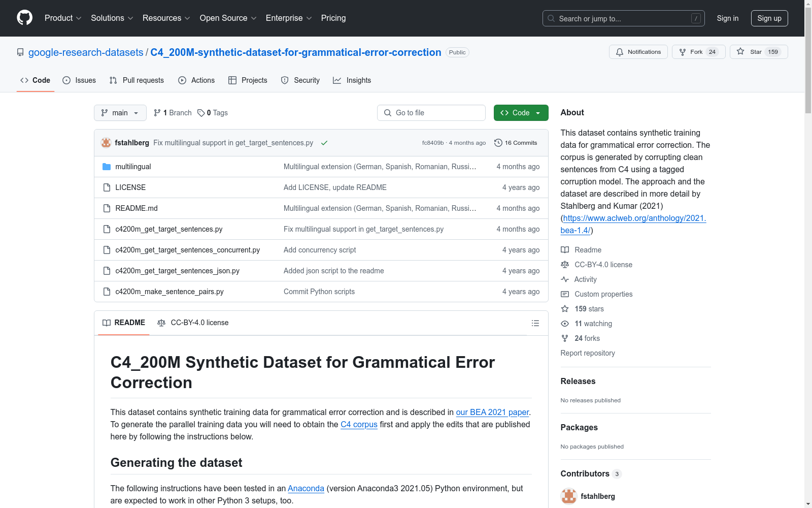Open CC-BY-4.0 license sidebar link
812x508 pixels.
pyautogui.click(x=596, y=265)
